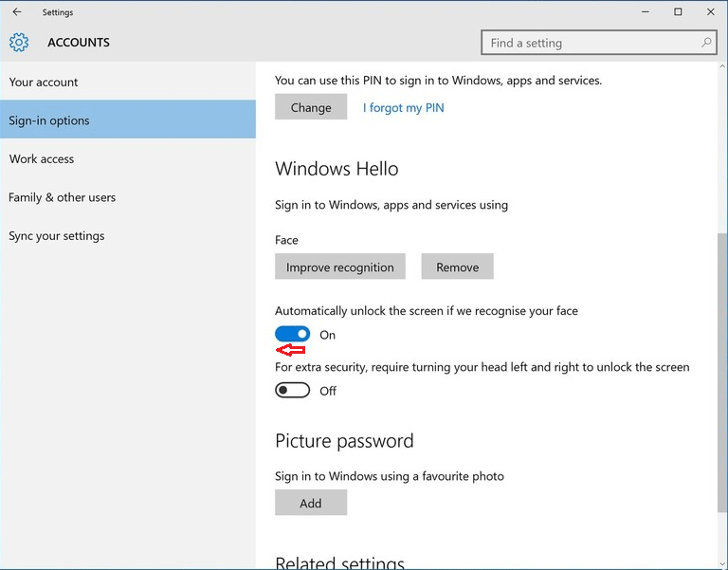The height and width of the screenshot is (570, 728).
Task: Click scrollbar up arrow
Action: (x=722, y=66)
